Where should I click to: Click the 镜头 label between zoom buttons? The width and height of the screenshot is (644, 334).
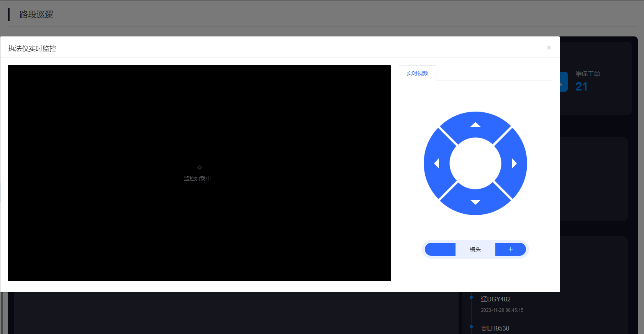[475, 249]
